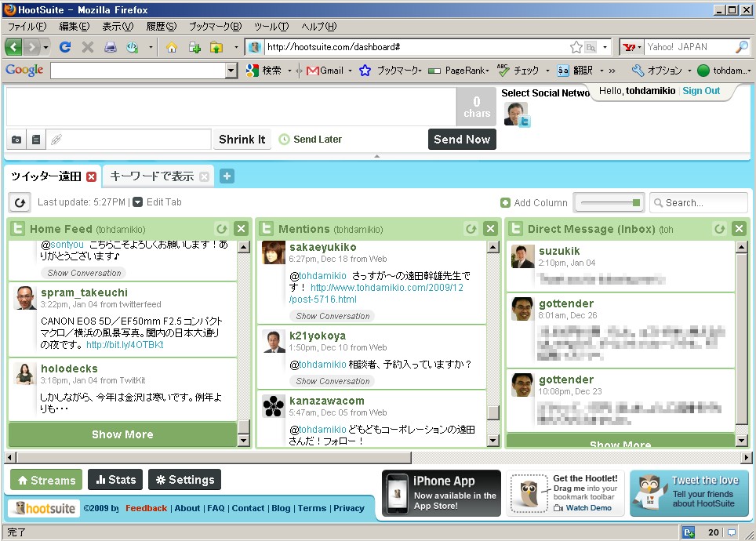
Task: Click Home Feed scrollbar down arrow
Action: tap(244, 440)
